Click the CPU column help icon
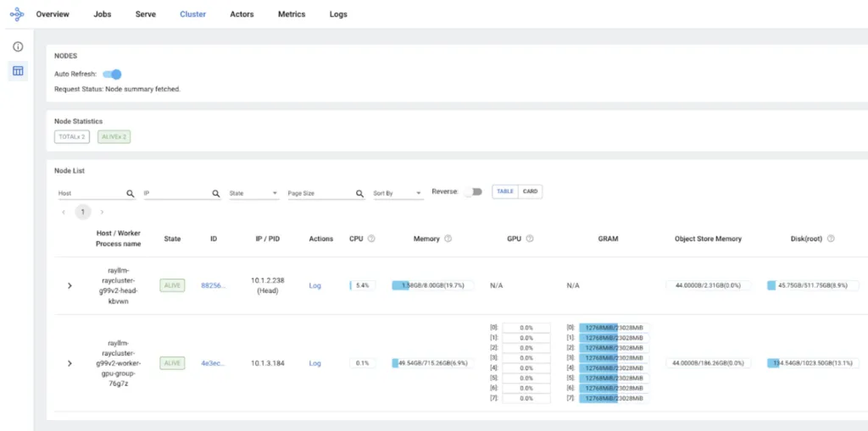This screenshot has width=868, height=431. click(x=371, y=239)
